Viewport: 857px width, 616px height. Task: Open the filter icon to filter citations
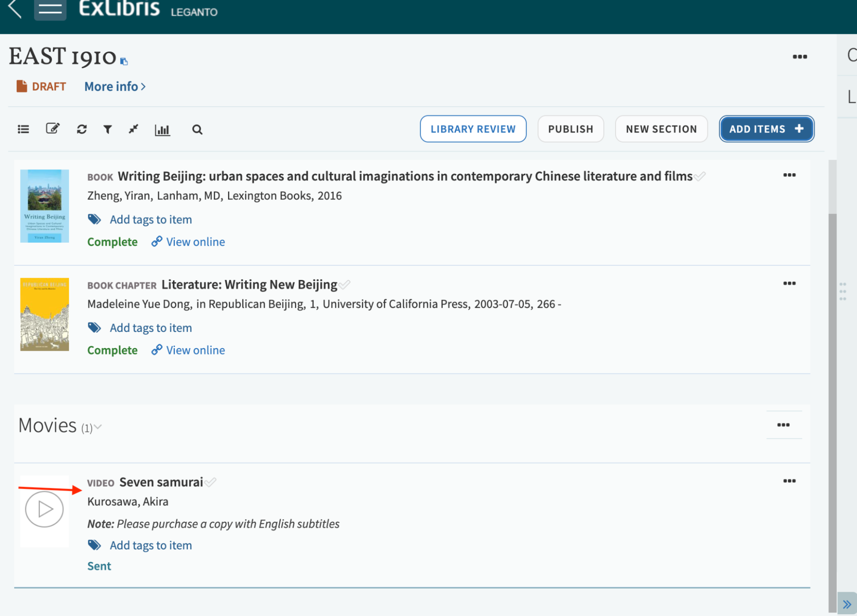point(108,129)
